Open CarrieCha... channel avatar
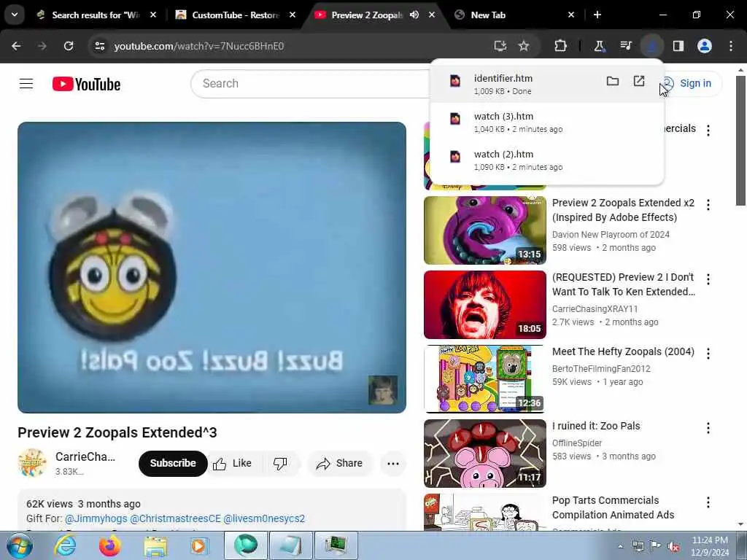The width and height of the screenshot is (747, 560). (x=32, y=463)
